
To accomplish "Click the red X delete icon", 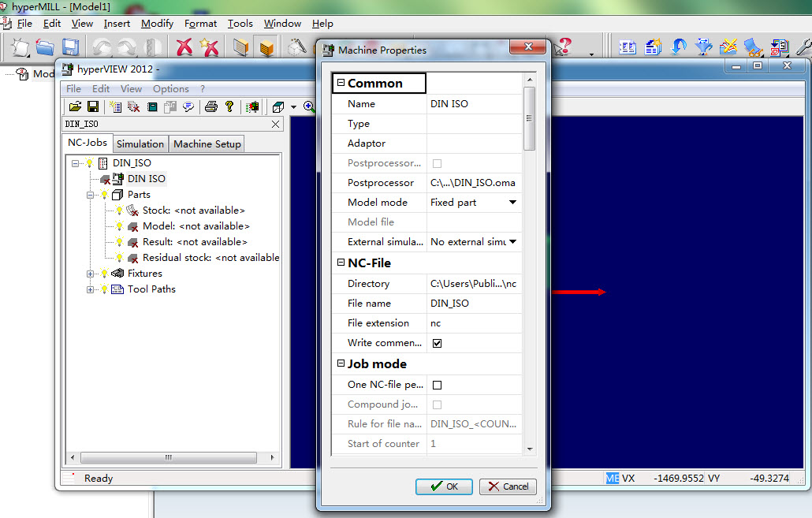I will [184, 47].
